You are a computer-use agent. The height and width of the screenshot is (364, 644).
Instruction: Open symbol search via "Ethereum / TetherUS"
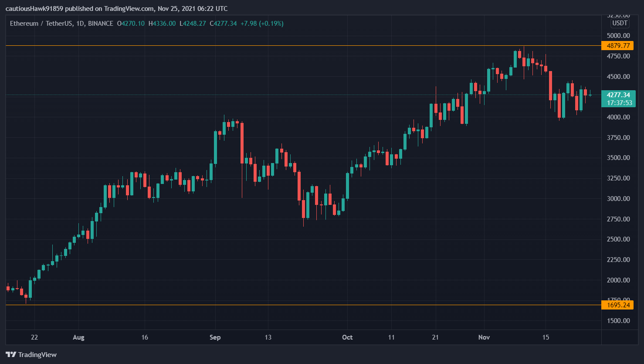[x=41, y=24]
